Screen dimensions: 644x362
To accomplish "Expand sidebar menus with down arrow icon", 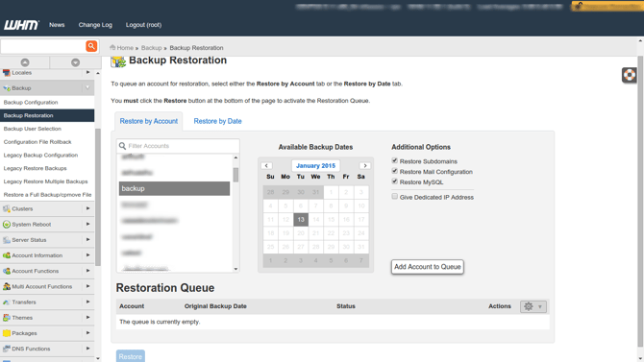I will 75,62.
